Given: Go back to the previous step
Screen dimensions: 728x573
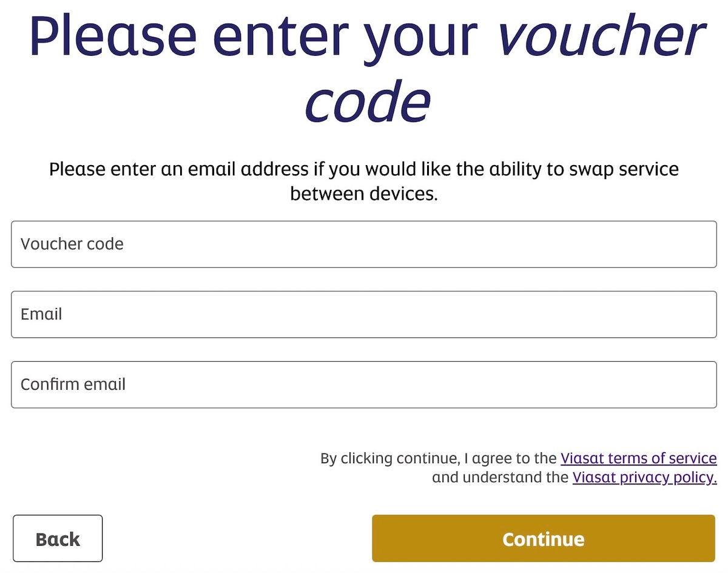Looking at the screenshot, I should (x=58, y=539).
